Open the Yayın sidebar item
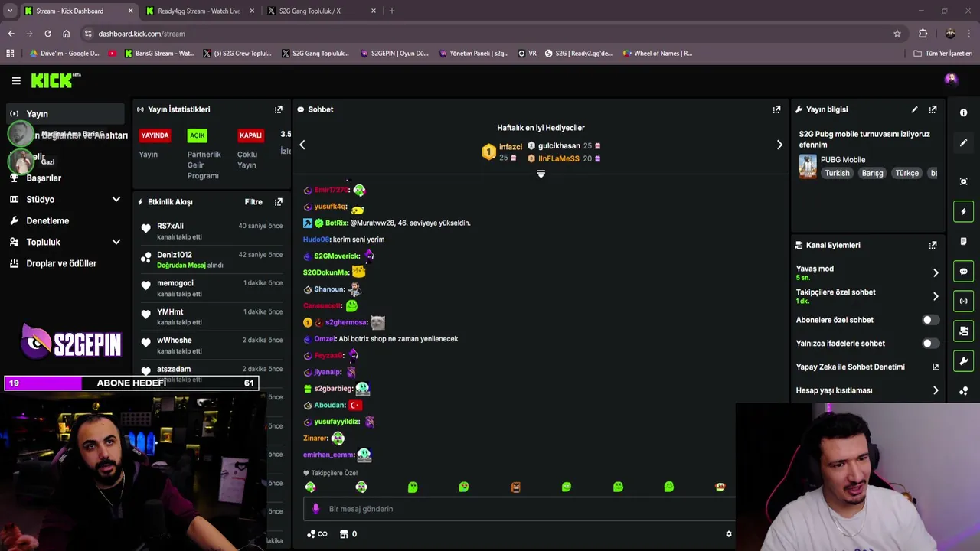The image size is (980, 551). (64, 114)
